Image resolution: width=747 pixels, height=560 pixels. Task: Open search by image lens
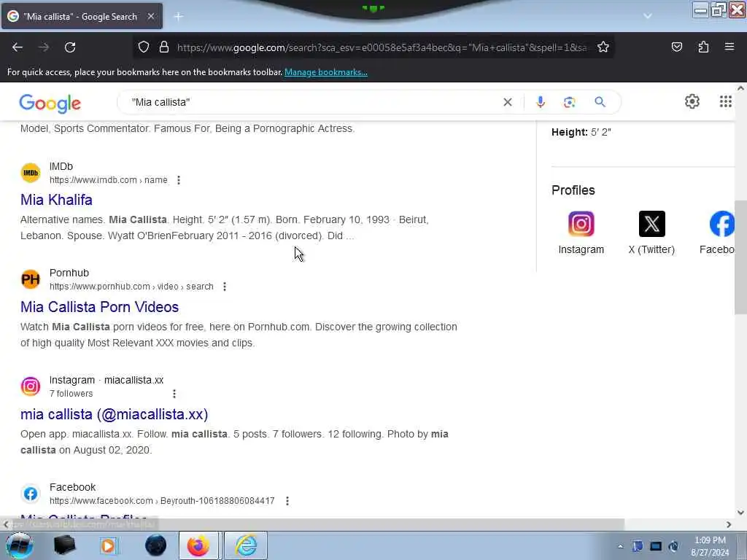569,102
